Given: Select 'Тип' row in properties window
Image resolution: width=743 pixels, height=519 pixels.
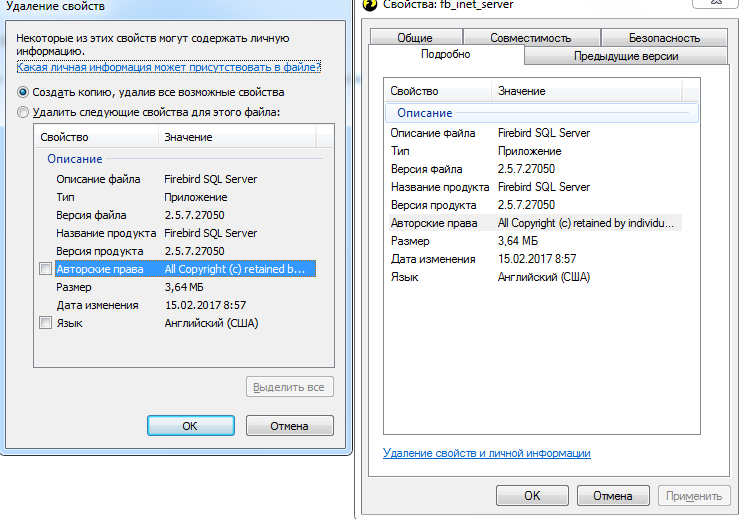Looking at the screenshot, I should tap(535, 151).
